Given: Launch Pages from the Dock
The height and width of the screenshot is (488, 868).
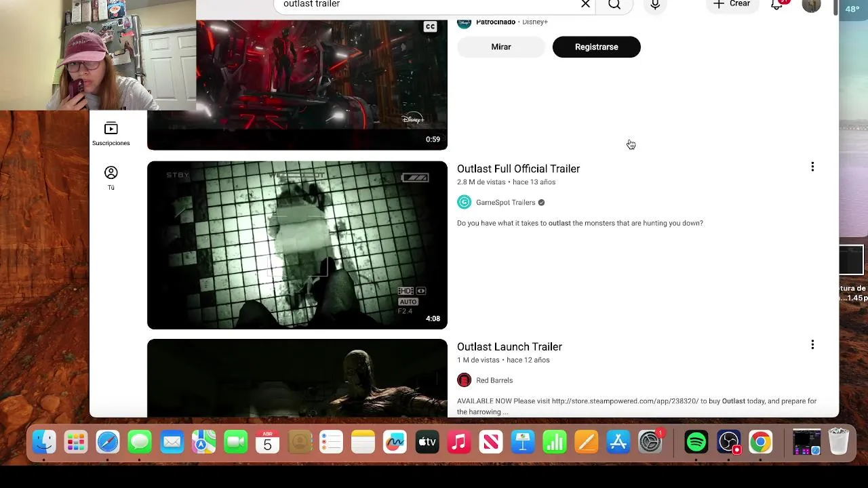Looking at the screenshot, I should [x=587, y=443].
